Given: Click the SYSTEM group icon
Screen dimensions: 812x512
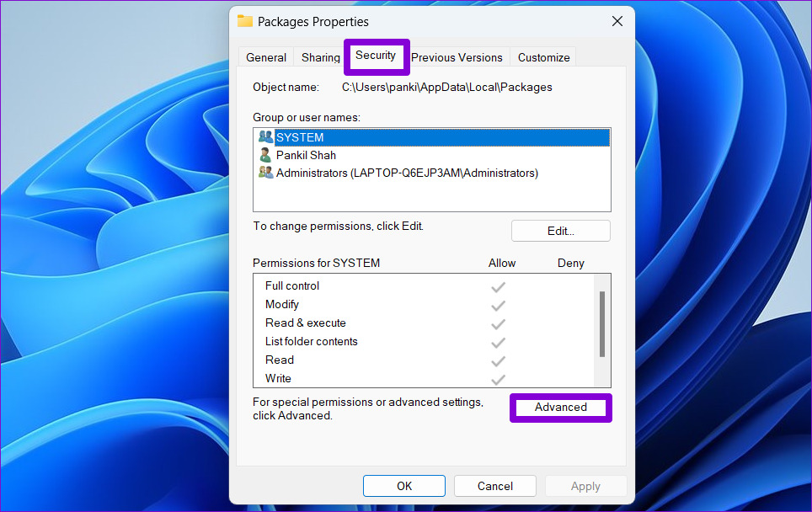Looking at the screenshot, I should click(265, 136).
